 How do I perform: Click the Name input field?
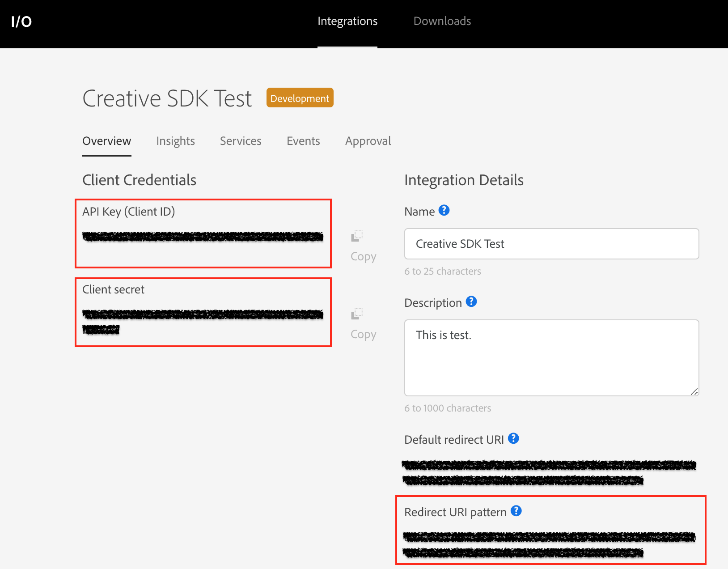(552, 244)
